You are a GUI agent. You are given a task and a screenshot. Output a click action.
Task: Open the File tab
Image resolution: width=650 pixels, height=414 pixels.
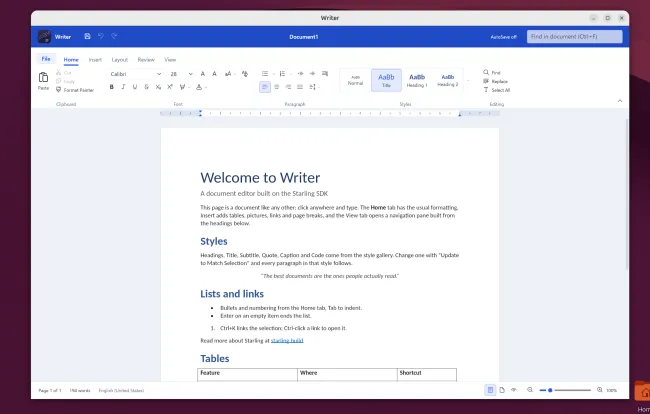coord(46,59)
